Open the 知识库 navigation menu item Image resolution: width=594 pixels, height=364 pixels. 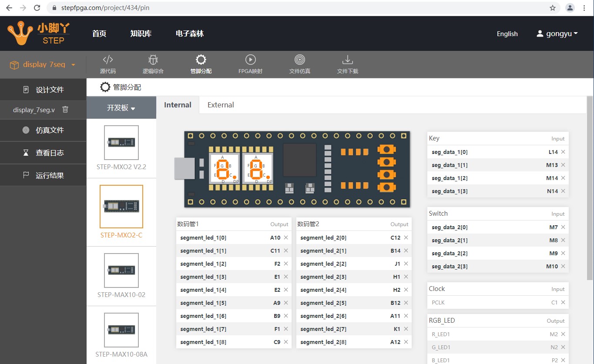pos(141,34)
